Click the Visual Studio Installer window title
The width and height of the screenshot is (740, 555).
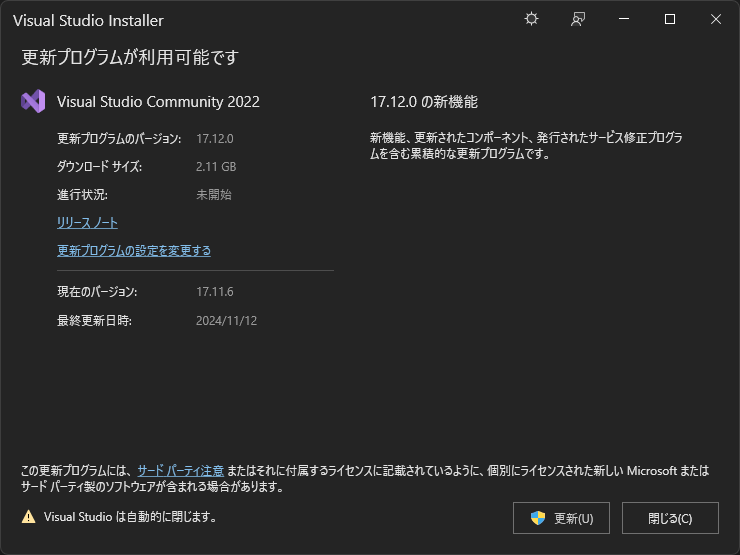pos(88,20)
